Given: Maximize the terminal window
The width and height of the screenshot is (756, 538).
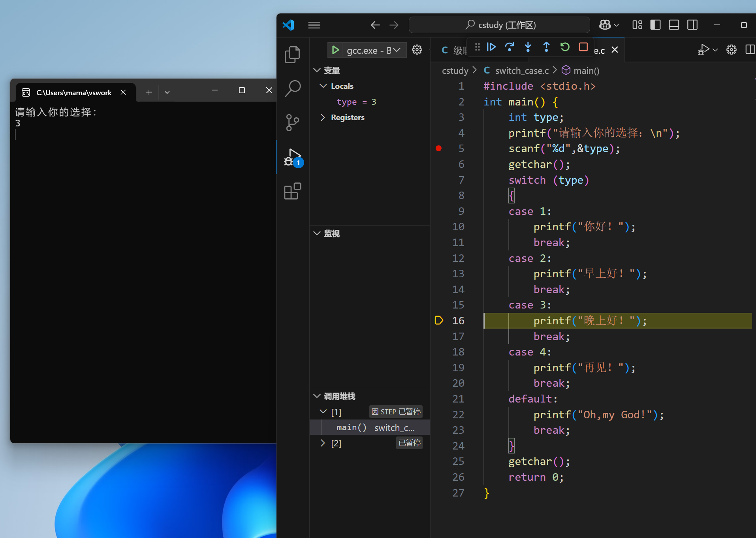Looking at the screenshot, I should (242, 90).
